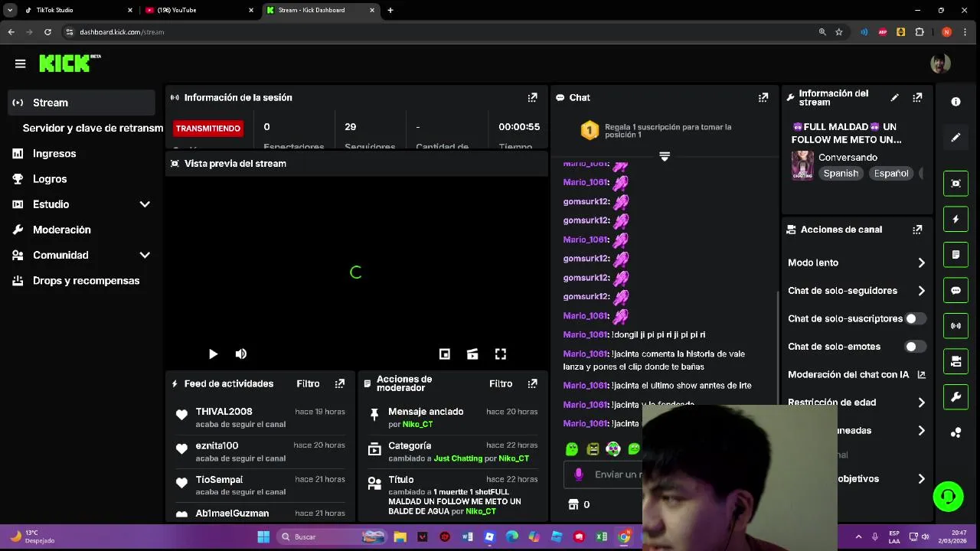Click the Español tag

[x=891, y=173]
